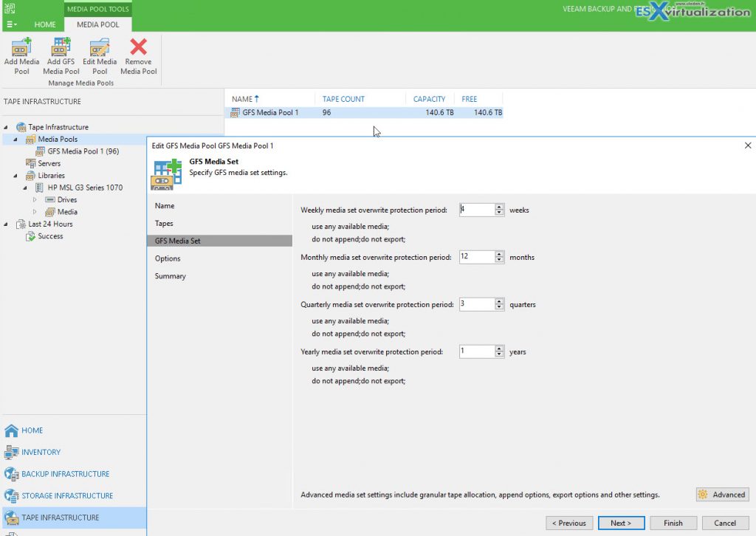Open the main hamburger menu

tap(12, 24)
